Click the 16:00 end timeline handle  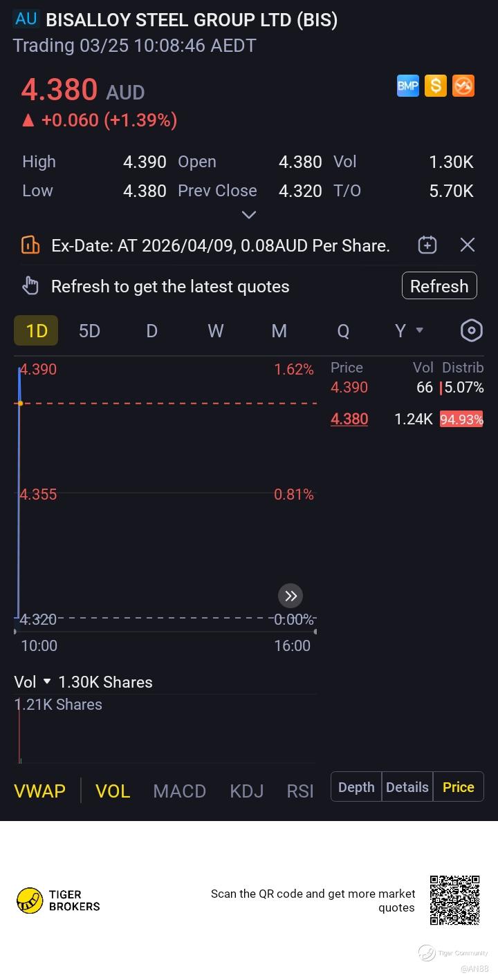(315, 631)
